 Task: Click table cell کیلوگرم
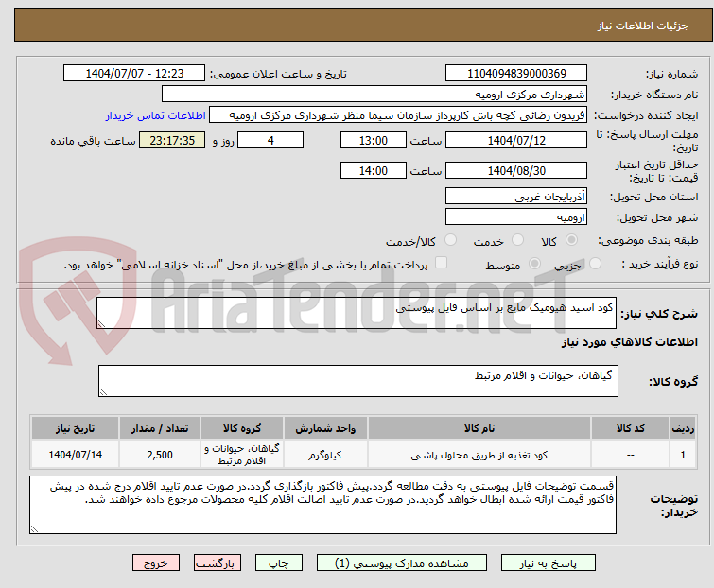coord(325,455)
